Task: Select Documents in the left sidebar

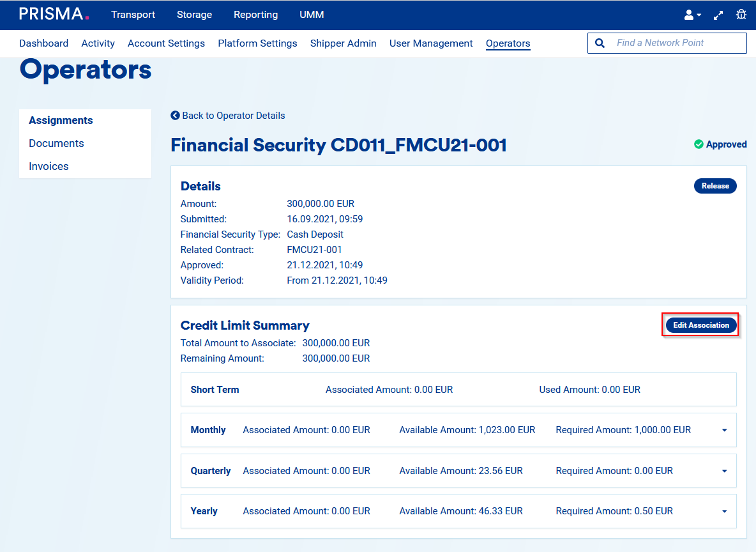Action: pyautogui.click(x=56, y=143)
